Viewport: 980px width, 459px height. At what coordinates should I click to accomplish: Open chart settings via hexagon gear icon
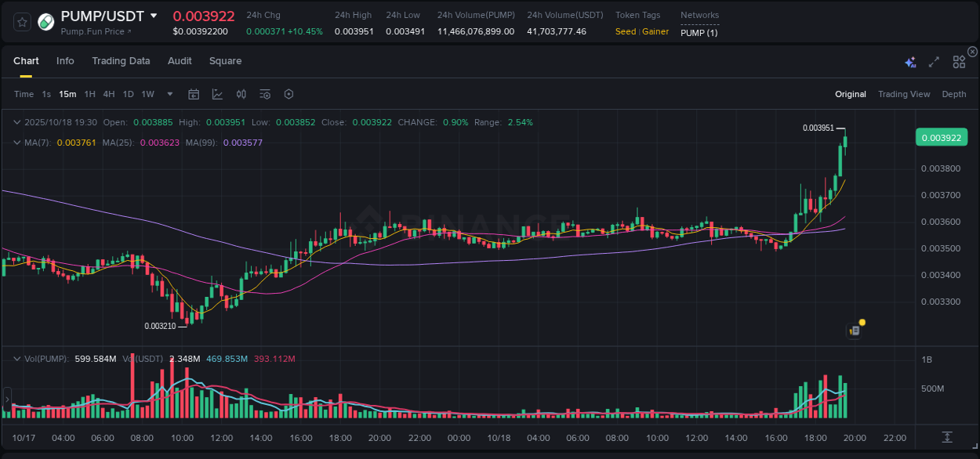289,94
